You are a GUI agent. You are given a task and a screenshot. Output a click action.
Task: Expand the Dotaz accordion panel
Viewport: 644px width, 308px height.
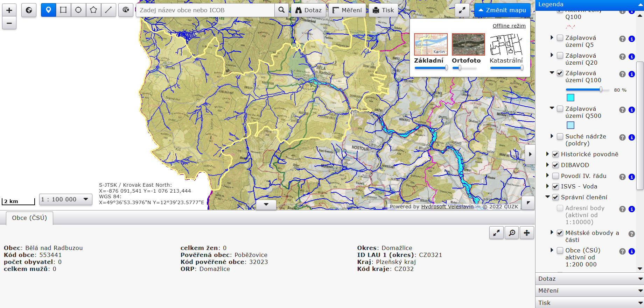click(589, 279)
